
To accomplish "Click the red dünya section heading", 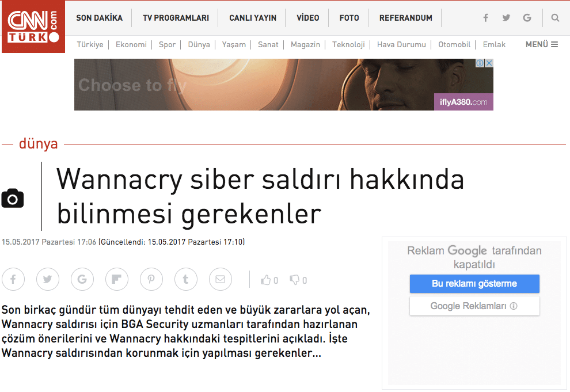I will [x=38, y=144].
